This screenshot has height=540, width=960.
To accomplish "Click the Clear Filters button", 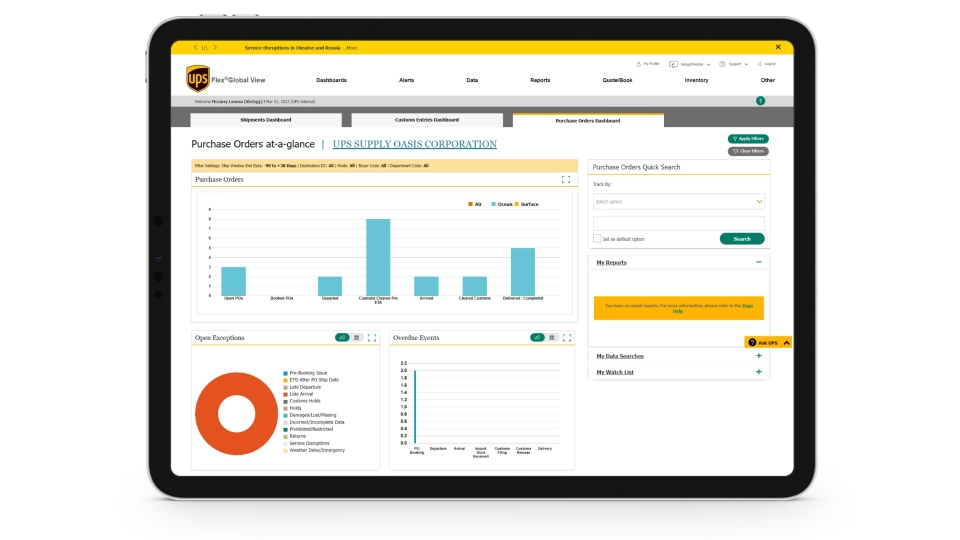I will (x=748, y=151).
